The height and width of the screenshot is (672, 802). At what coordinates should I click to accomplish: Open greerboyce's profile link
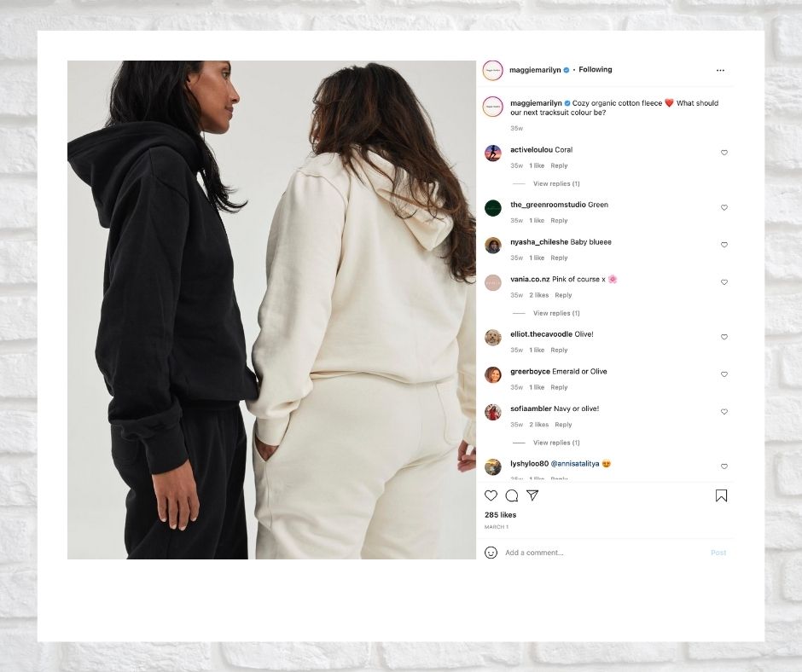(530, 371)
